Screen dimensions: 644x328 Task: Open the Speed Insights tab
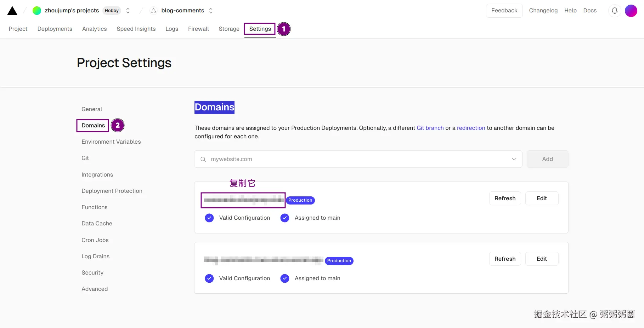click(136, 29)
